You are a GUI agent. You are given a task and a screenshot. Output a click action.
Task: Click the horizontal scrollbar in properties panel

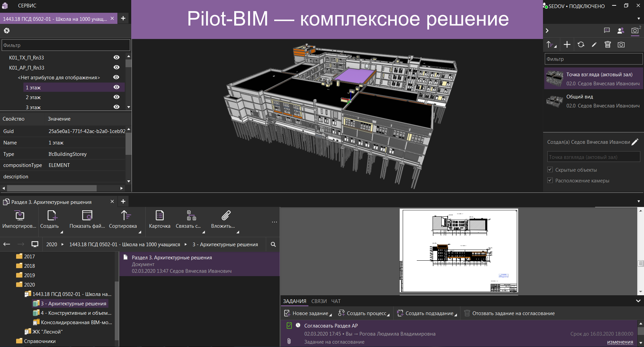(52, 188)
